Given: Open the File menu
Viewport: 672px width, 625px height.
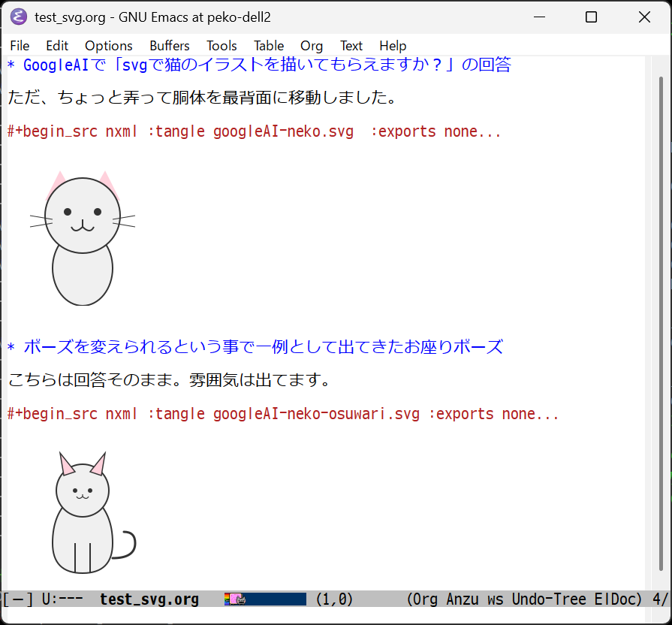Looking at the screenshot, I should point(19,45).
